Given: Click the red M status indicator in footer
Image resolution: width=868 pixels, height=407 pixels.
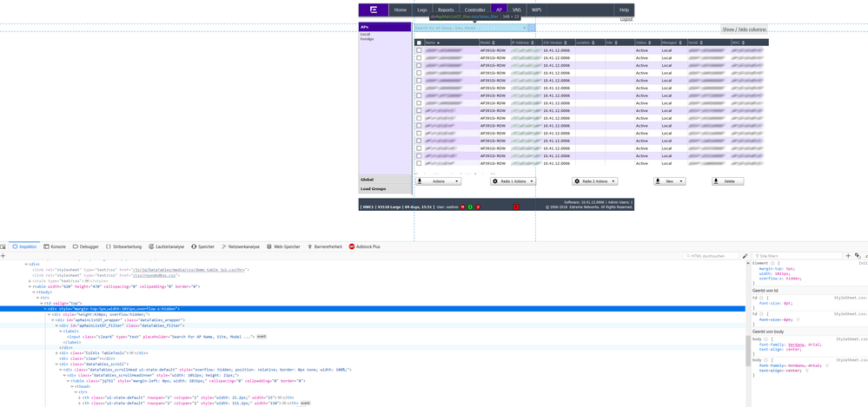Looking at the screenshot, I should [x=463, y=207].
